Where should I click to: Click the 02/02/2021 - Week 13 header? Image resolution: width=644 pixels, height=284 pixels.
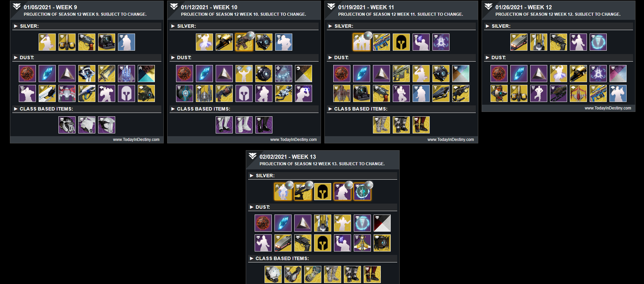point(287,157)
